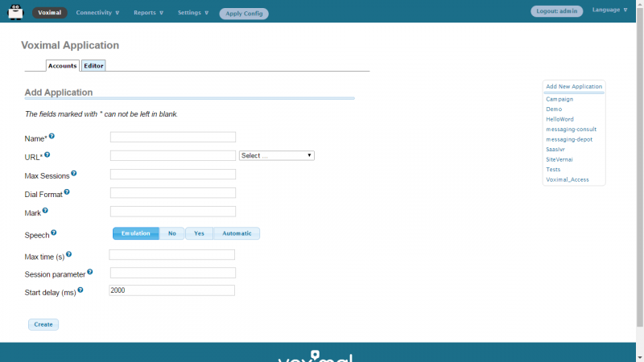Select Automatic speech option
644x362 pixels.
[237, 233]
